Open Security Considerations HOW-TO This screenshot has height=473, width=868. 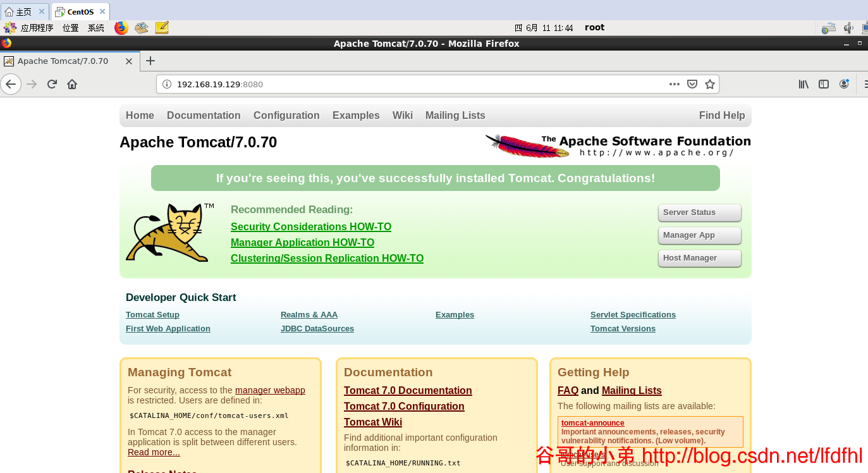(x=311, y=226)
